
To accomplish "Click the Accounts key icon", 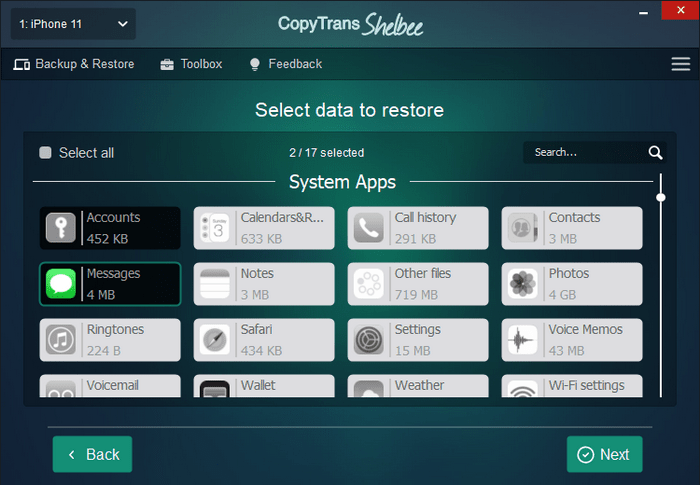I will click(x=61, y=228).
